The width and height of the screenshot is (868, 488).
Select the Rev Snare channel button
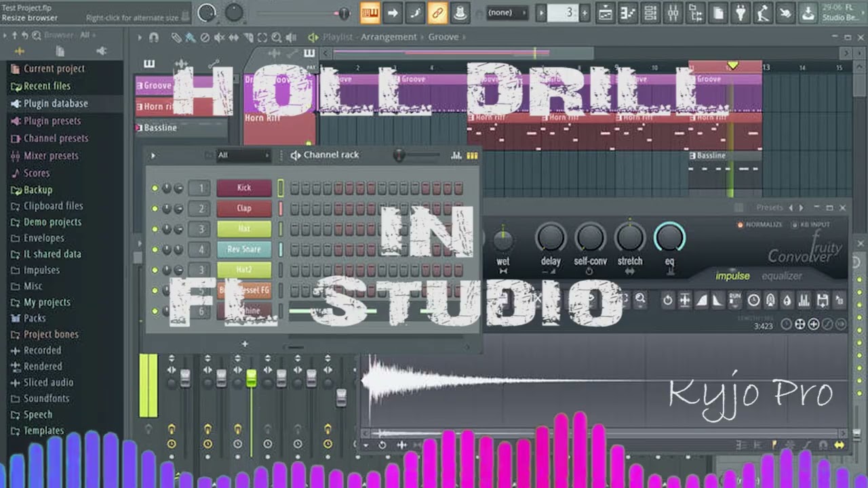(x=244, y=249)
